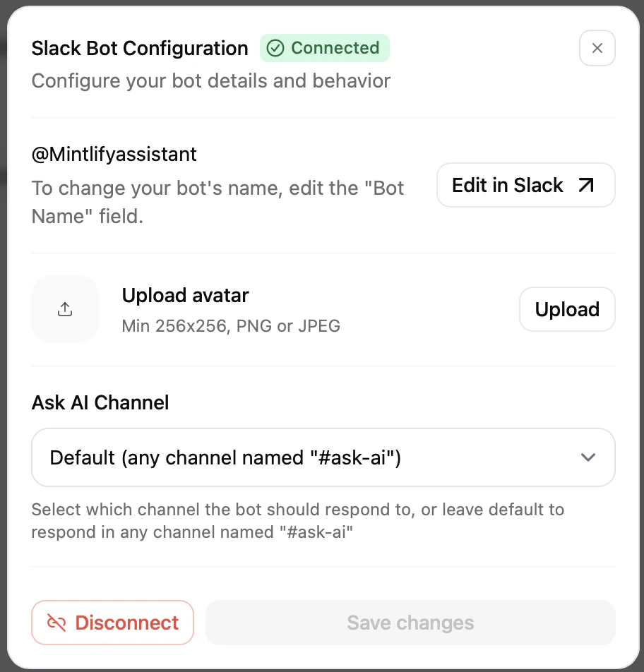Click the checkmark icon inside the Connected badge
Viewport: 644px width, 672px height.
(x=275, y=48)
